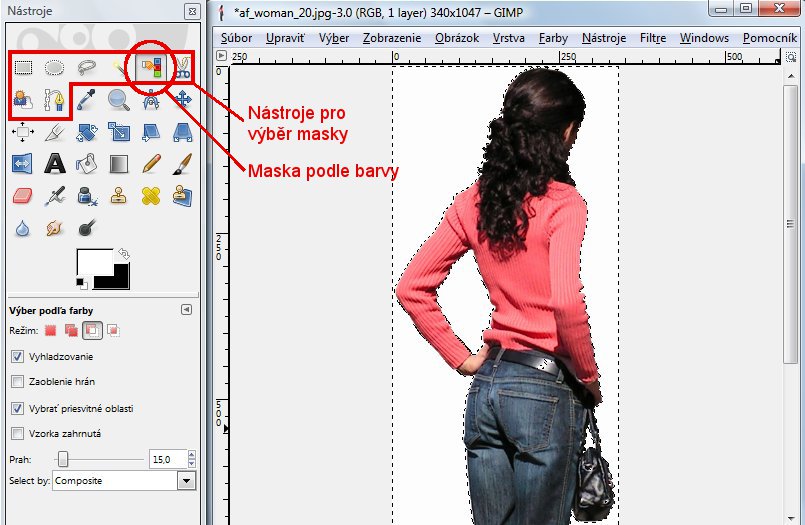Select the Scale tool
The image size is (805, 525).
pos(119,132)
